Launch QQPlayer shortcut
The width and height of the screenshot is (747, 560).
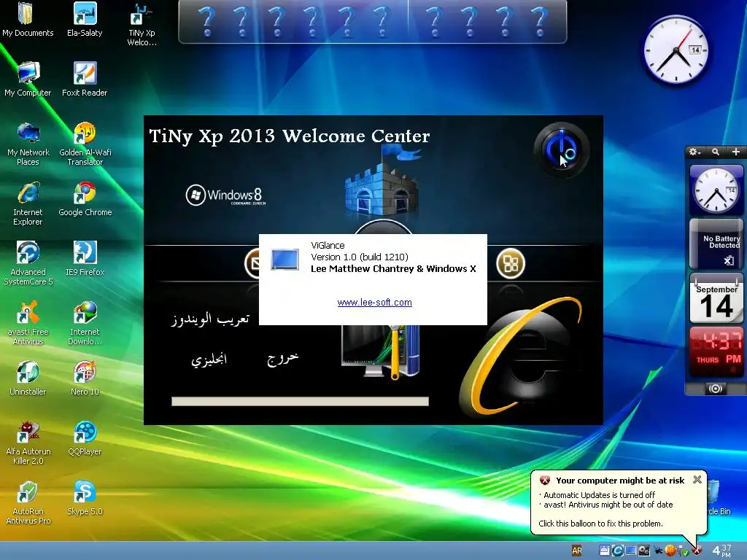[85, 438]
